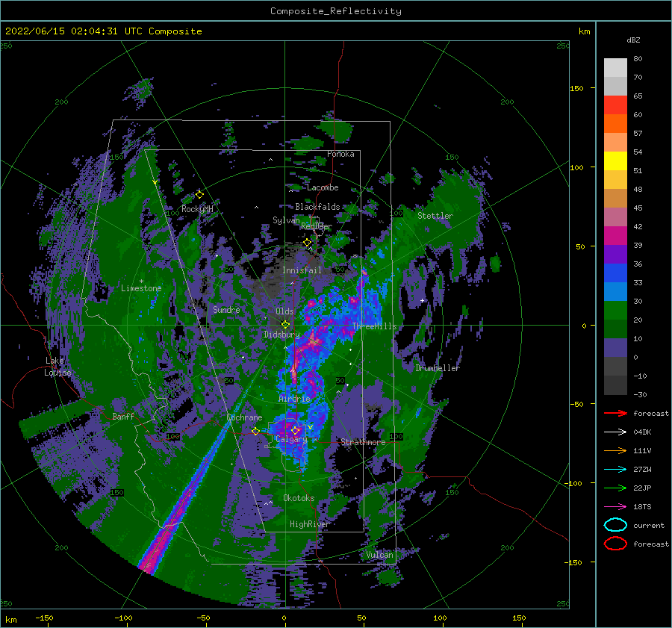
Task: Click the light gray 70–80 dBZ swatch
Action: pos(615,67)
